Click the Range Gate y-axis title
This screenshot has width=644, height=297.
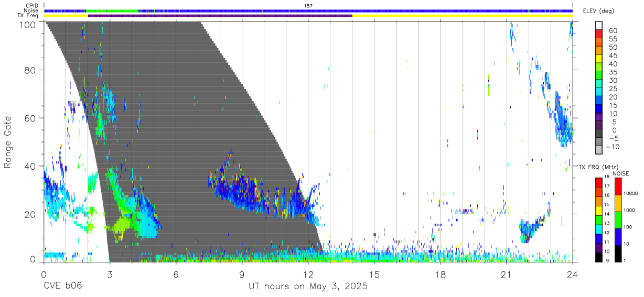pos(8,142)
